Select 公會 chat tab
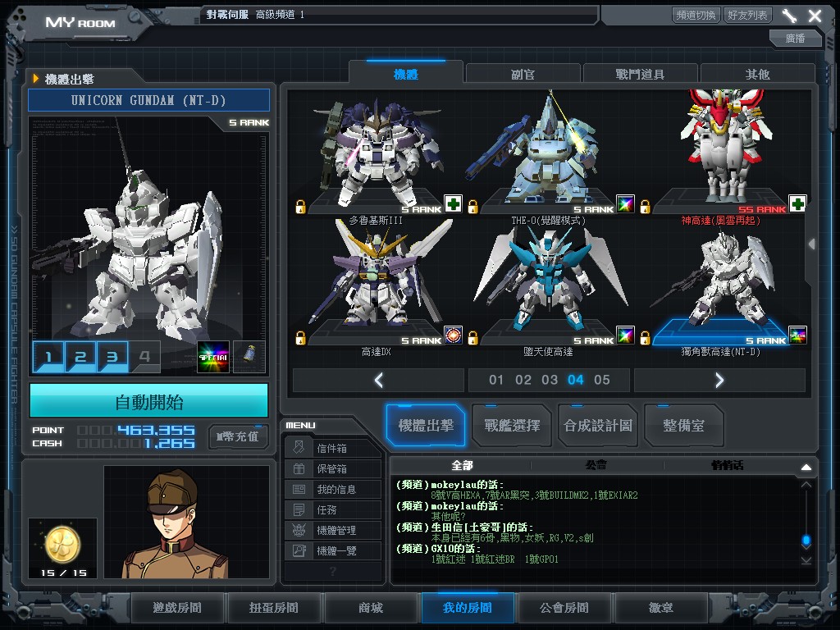Screen dimensions: 840x630 tap(596, 465)
